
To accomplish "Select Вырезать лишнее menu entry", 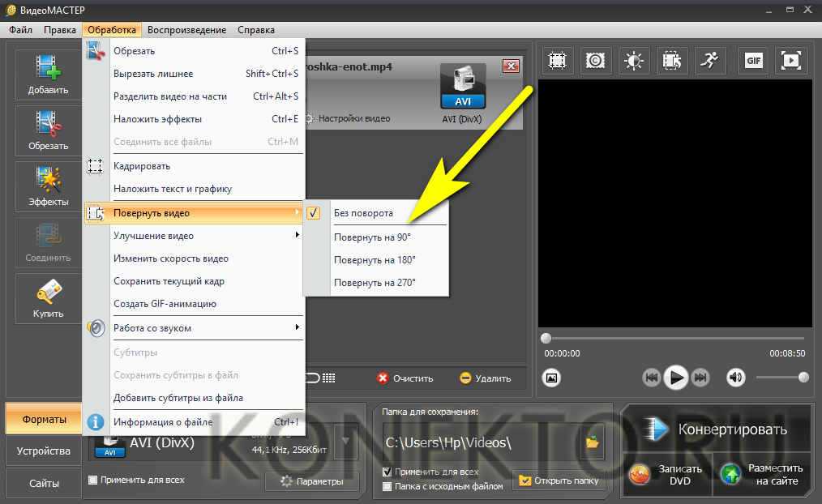I will click(x=194, y=74).
